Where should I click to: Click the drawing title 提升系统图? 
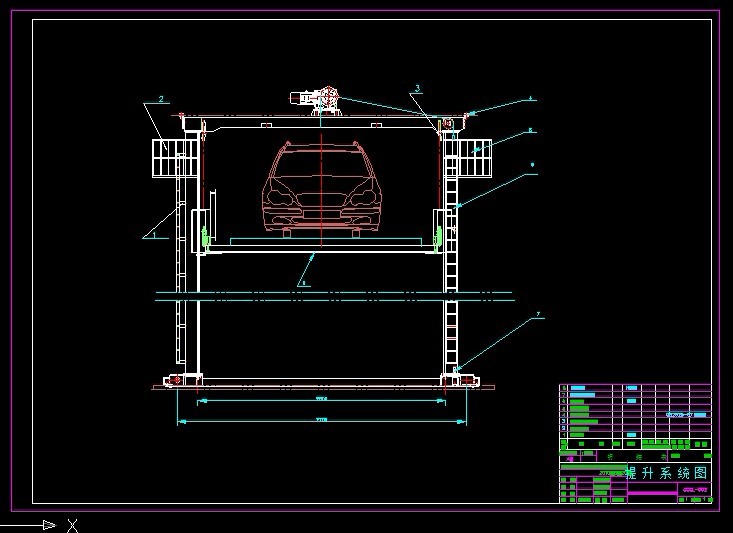coord(667,473)
